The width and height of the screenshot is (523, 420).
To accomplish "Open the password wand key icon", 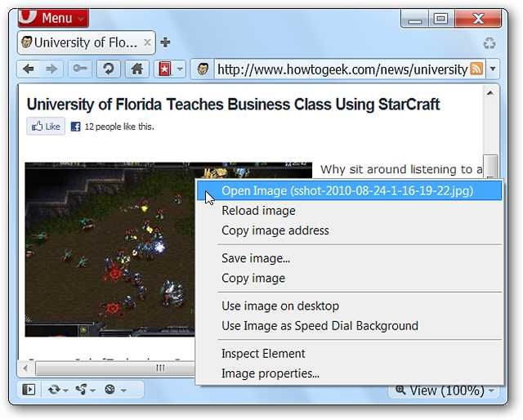I will click(x=80, y=69).
